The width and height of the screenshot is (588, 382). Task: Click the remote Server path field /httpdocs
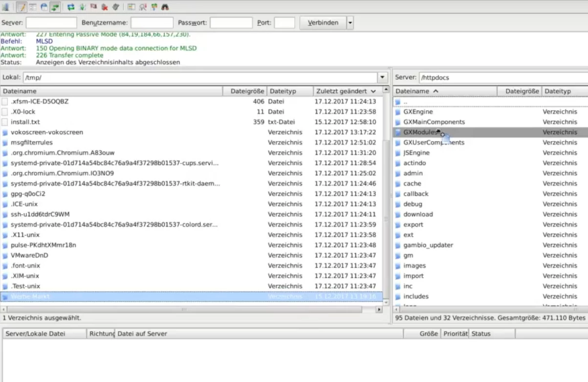tap(503, 77)
